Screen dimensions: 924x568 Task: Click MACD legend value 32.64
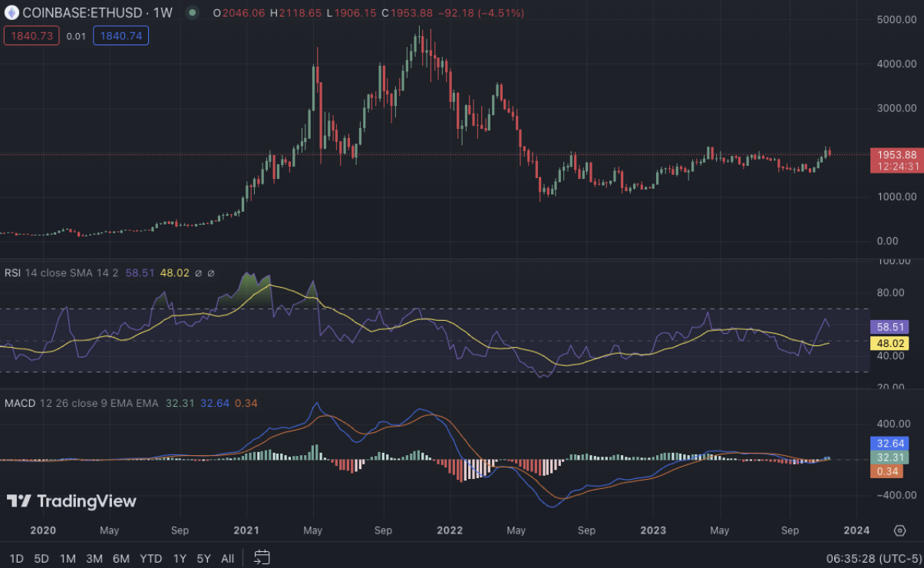click(x=215, y=403)
